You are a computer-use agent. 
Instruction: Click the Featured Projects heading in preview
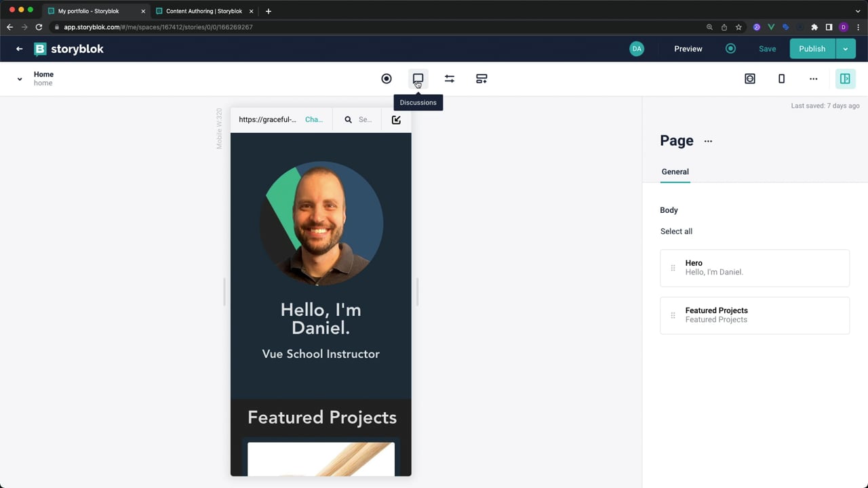click(321, 418)
